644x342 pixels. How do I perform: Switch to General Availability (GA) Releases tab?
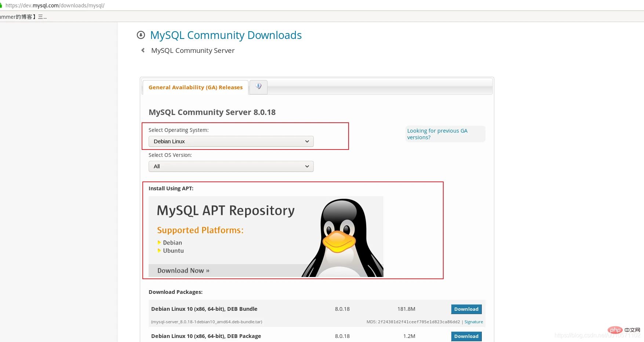click(195, 87)
